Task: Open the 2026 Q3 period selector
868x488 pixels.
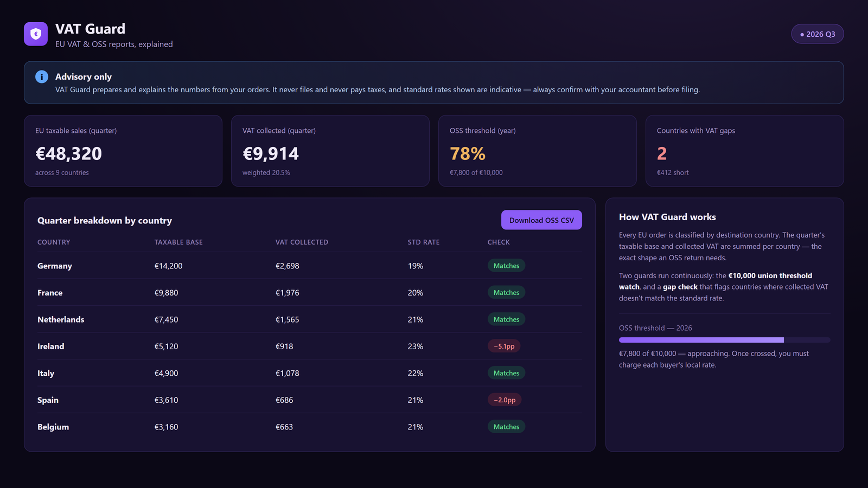Action: (818, 34)
